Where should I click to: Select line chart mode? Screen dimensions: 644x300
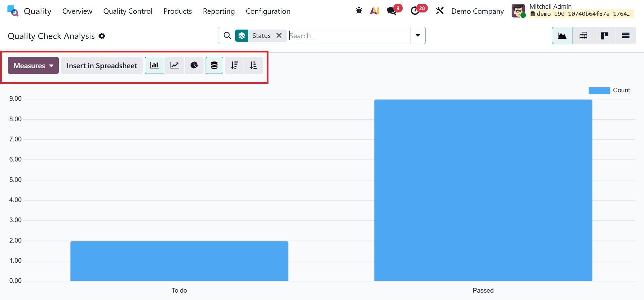click(x=175, y=65)
